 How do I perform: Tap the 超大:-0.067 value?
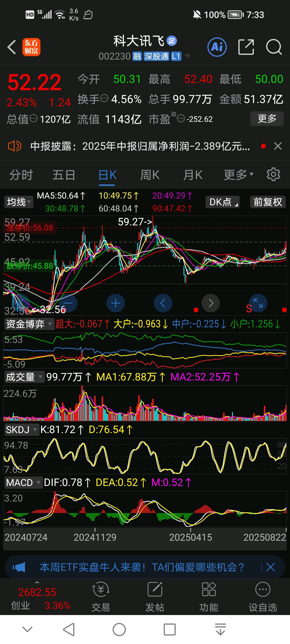(82, 324)
